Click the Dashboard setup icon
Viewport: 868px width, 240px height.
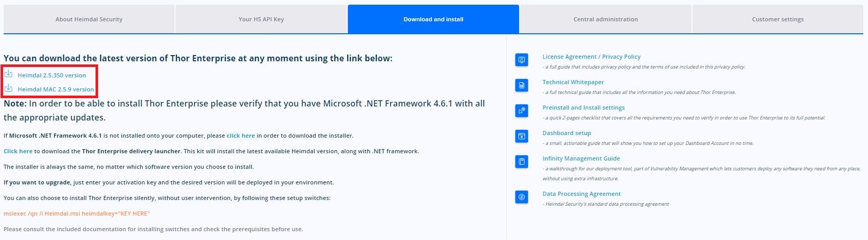pyautogui.click(x=522, y=136)
